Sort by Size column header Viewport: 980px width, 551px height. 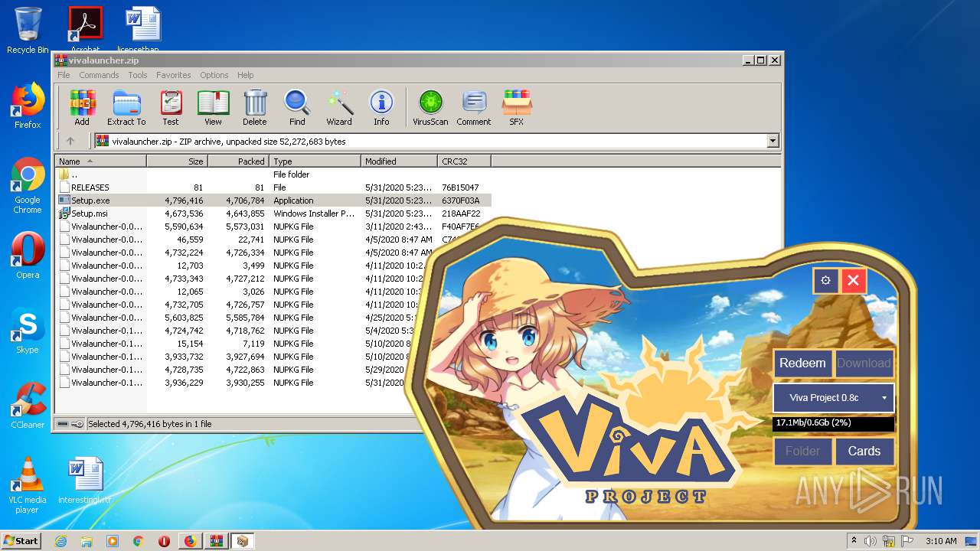coord(178,161)
